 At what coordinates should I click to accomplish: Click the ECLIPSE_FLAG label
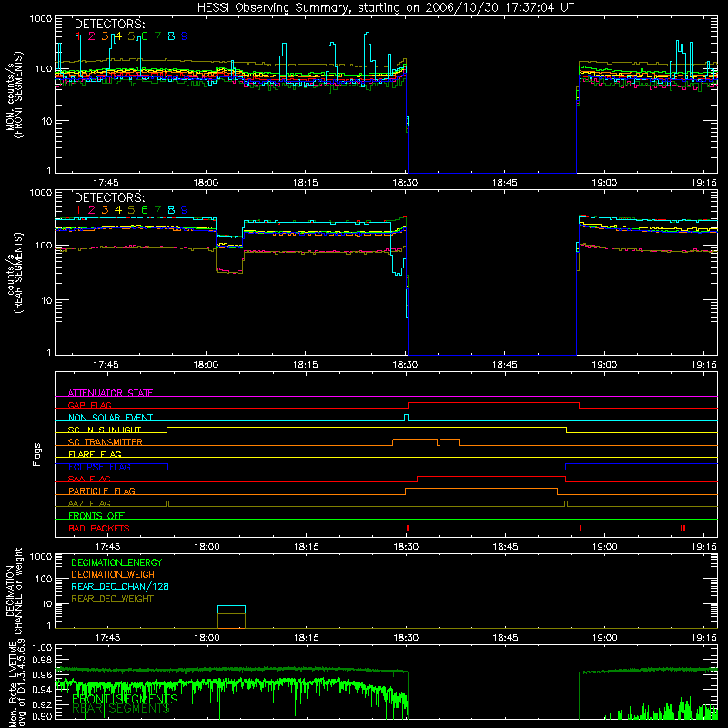(x=99, y=467)
